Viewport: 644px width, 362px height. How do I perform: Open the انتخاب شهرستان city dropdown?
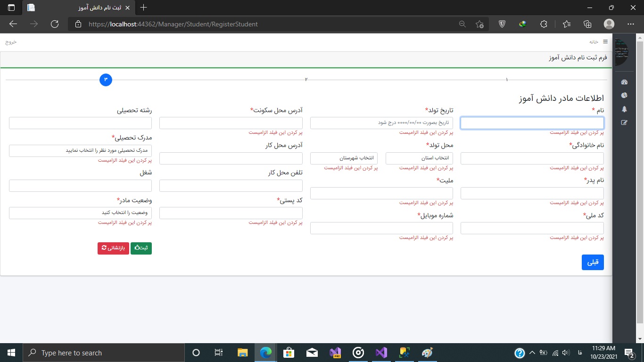344,158
